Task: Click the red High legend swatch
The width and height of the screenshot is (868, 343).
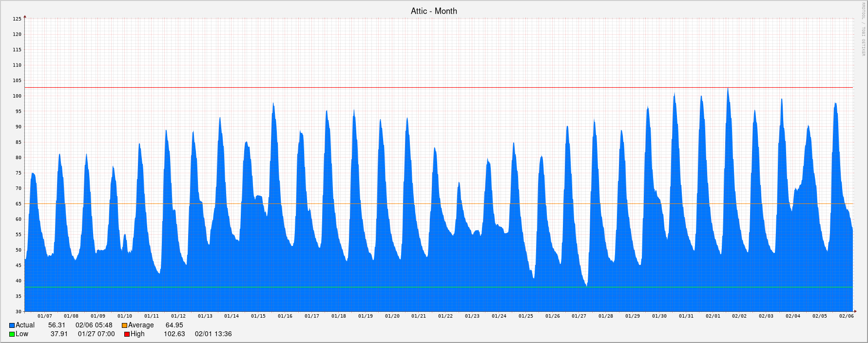Action: tap(127, 334)
